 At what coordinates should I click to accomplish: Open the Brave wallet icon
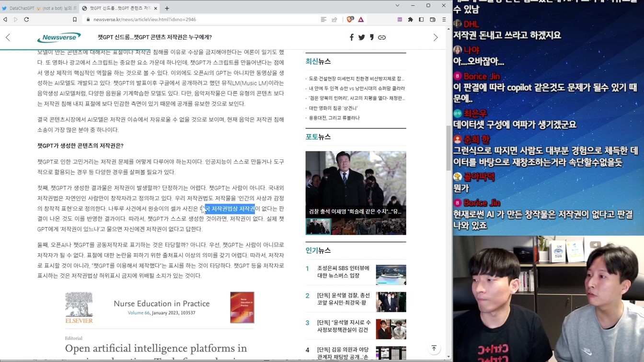pos(433,20)
